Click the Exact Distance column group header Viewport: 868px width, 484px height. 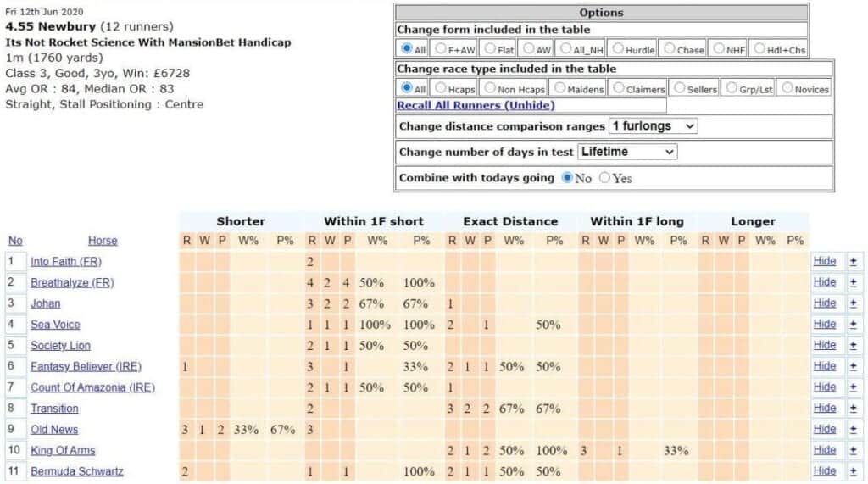coord(510,221)
